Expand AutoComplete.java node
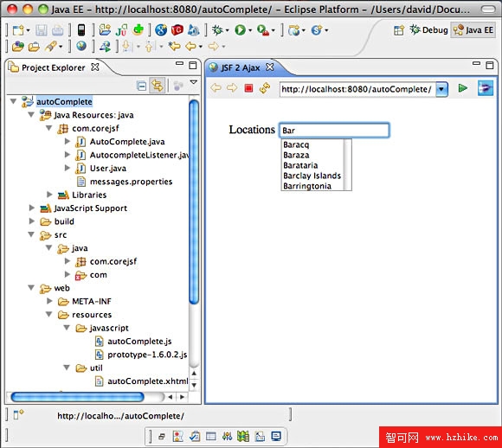Viewport: 502px width, 448px height. (67, 141)
